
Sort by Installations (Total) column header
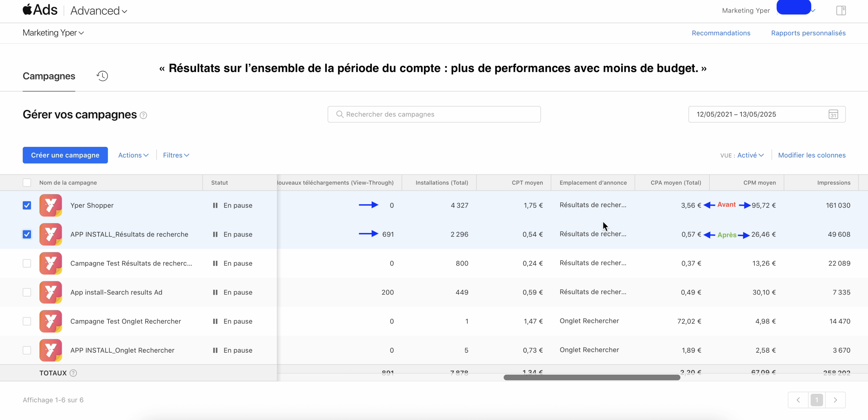442,182
